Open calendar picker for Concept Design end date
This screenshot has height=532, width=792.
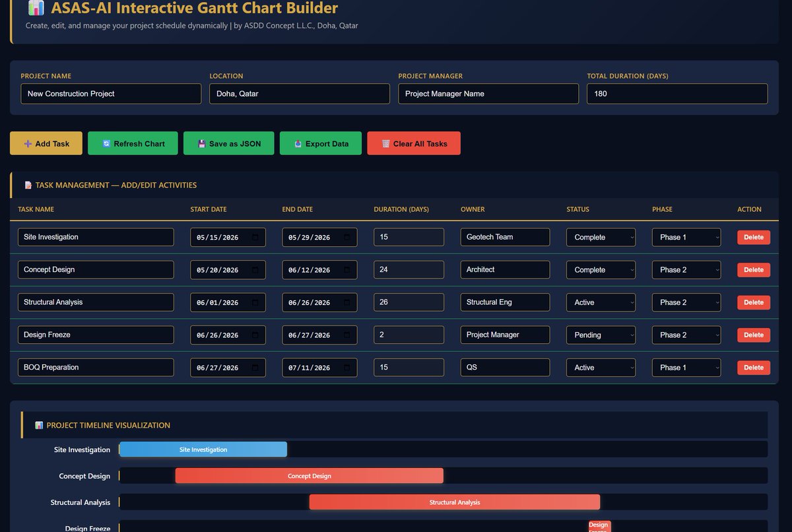tap(347, 270)
